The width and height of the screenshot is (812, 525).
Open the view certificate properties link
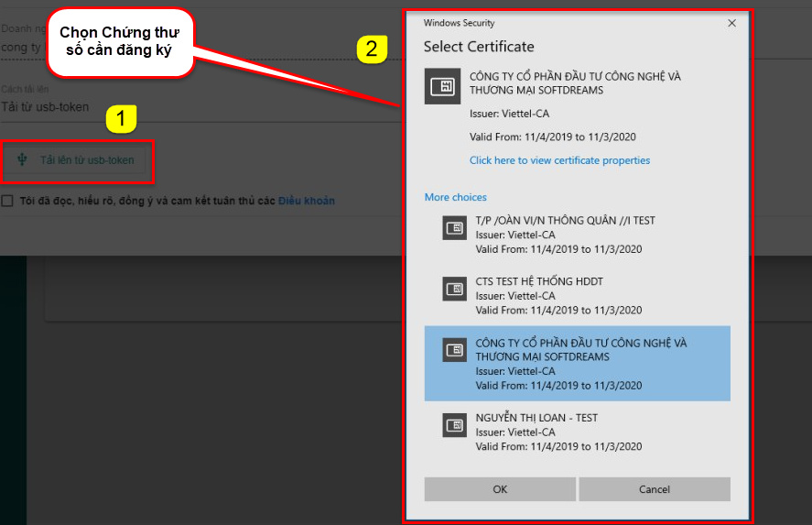[559, 160]
